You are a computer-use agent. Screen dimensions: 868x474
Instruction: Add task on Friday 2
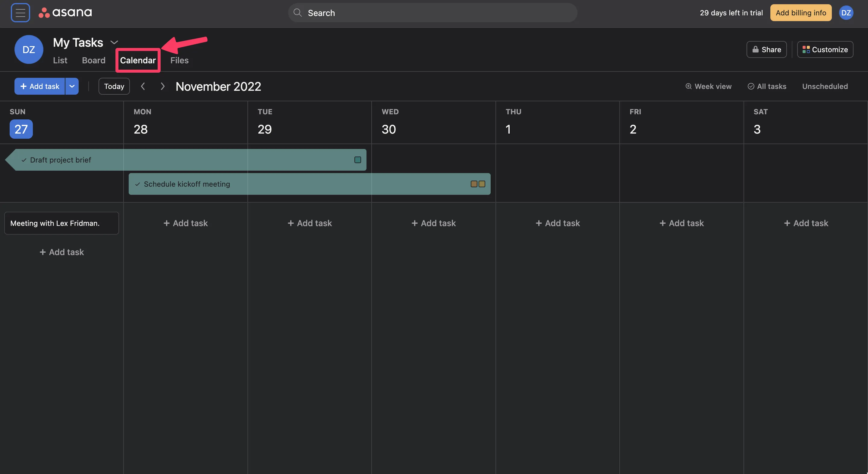(x=682, y=223)
